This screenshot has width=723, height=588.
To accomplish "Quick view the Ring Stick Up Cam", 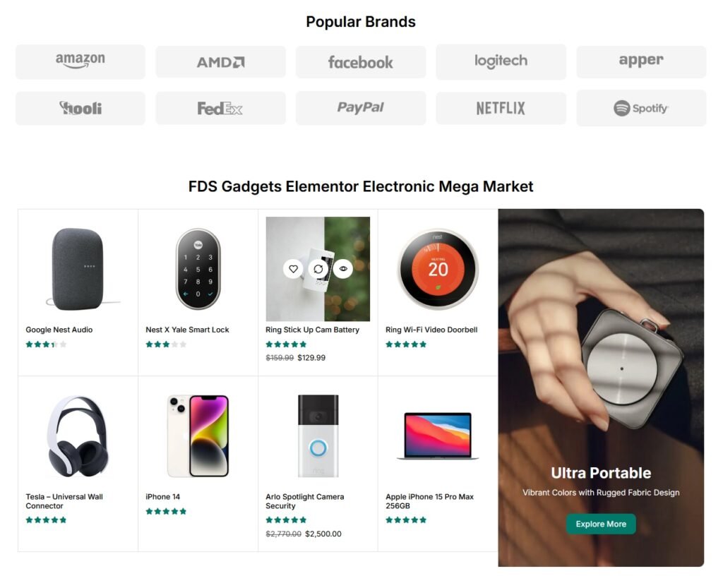I will pyautogui.click(x=344, y=269).
